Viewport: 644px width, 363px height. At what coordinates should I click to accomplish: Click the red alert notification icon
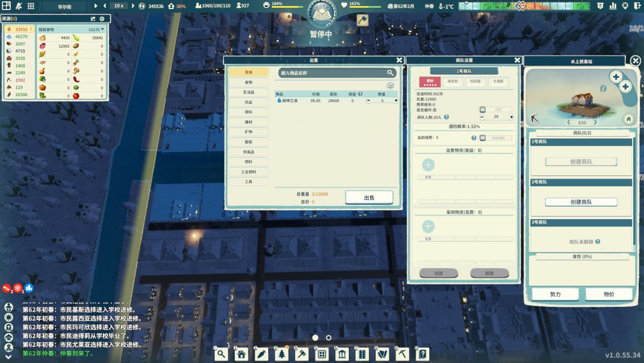6,288
